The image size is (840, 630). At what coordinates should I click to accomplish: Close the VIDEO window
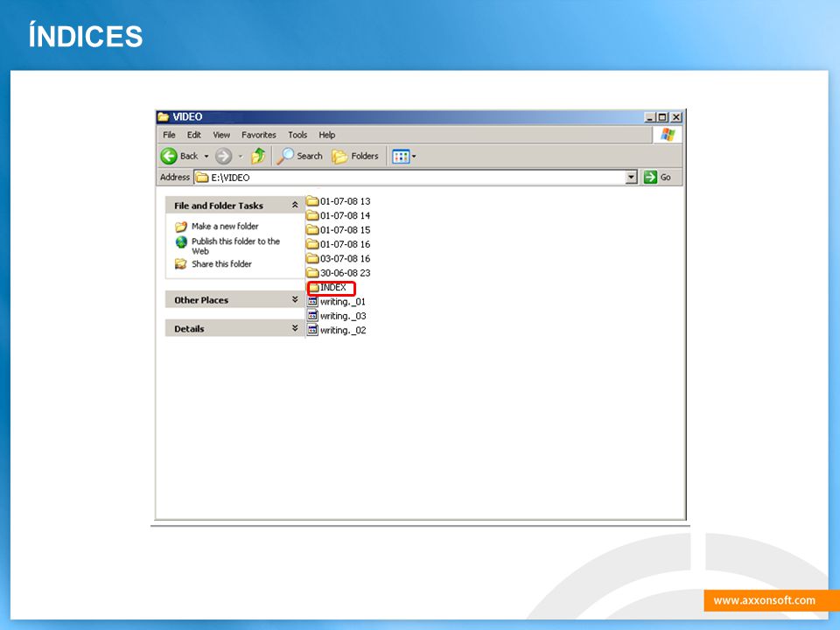[676, 116]
